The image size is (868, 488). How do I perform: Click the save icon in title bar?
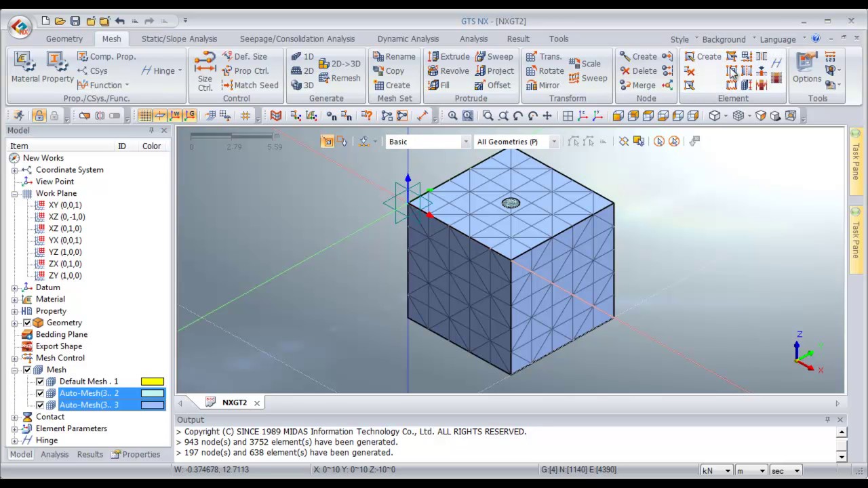pyautogui.click(x=75, y=21)
